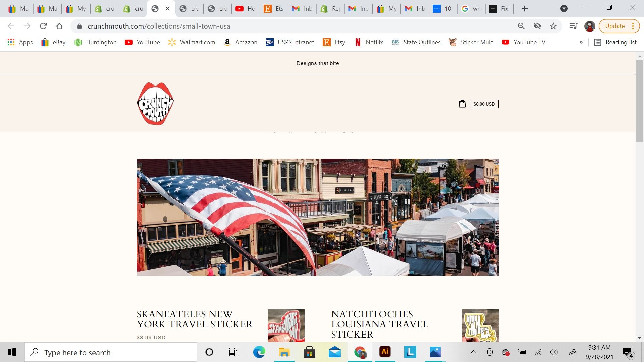Click the Update Chrome button

click(x=615, y=26)
